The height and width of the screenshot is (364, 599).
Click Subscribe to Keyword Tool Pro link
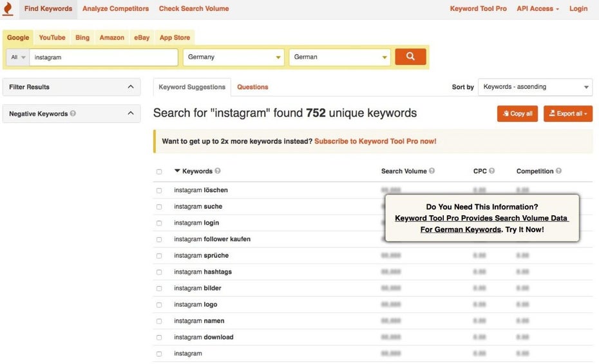point(375,141)
